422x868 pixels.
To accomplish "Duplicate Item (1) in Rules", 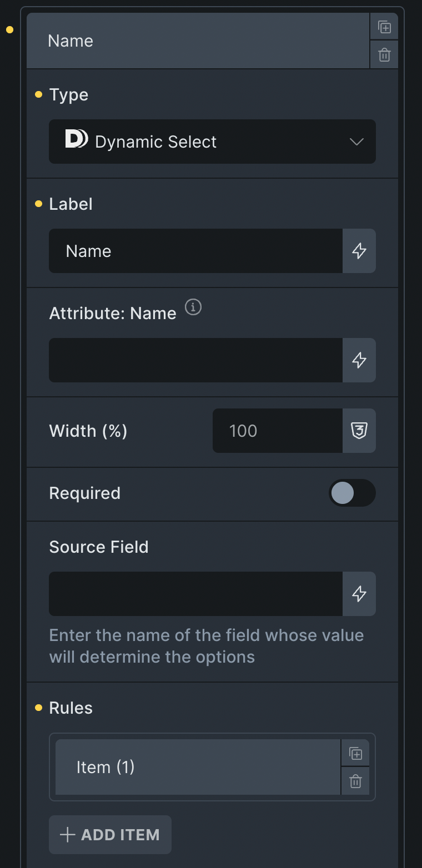I will [x=355, y=753].
